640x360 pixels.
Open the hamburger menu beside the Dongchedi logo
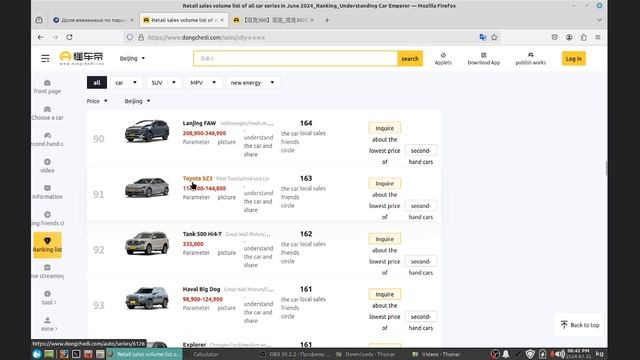45,58
